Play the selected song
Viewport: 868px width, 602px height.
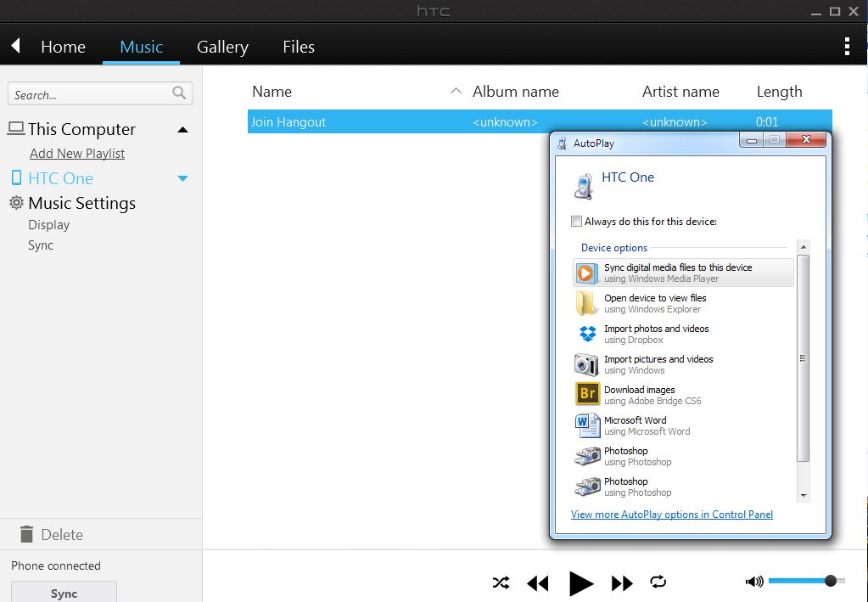click(x=580, y=583)
